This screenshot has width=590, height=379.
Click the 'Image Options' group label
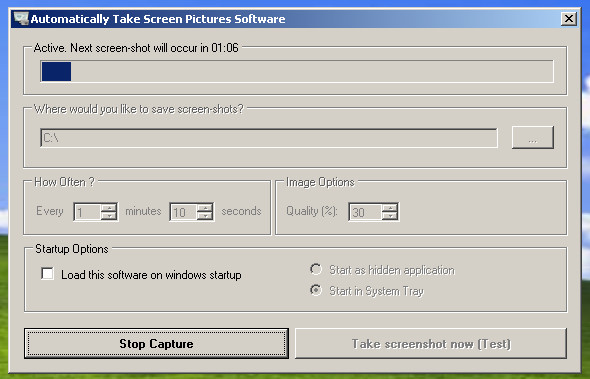point(320,182)
